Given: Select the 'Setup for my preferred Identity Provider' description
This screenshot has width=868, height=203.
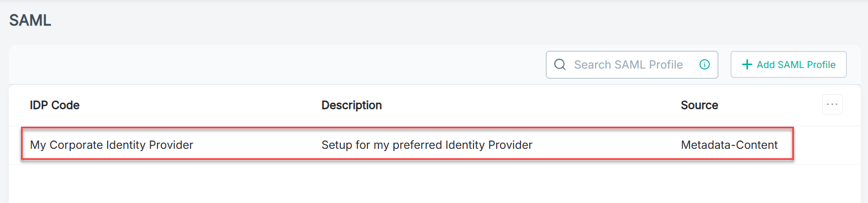Looking at the screenshot, I should click(x=427, y=145).
